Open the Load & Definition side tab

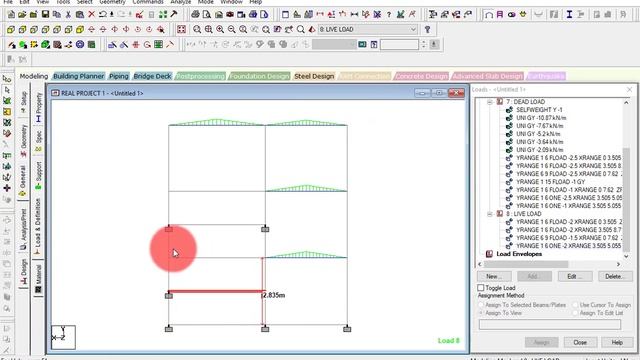tap(38, 227)
